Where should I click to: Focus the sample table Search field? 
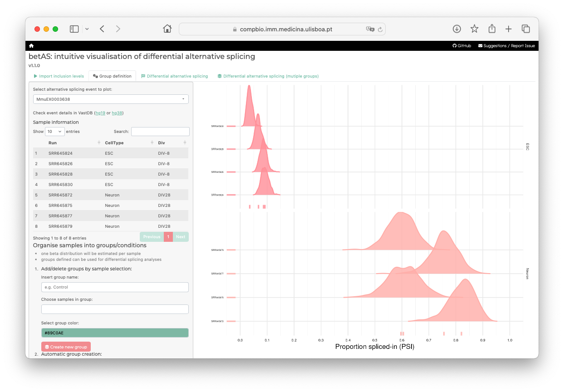click(x=160, y=132)
